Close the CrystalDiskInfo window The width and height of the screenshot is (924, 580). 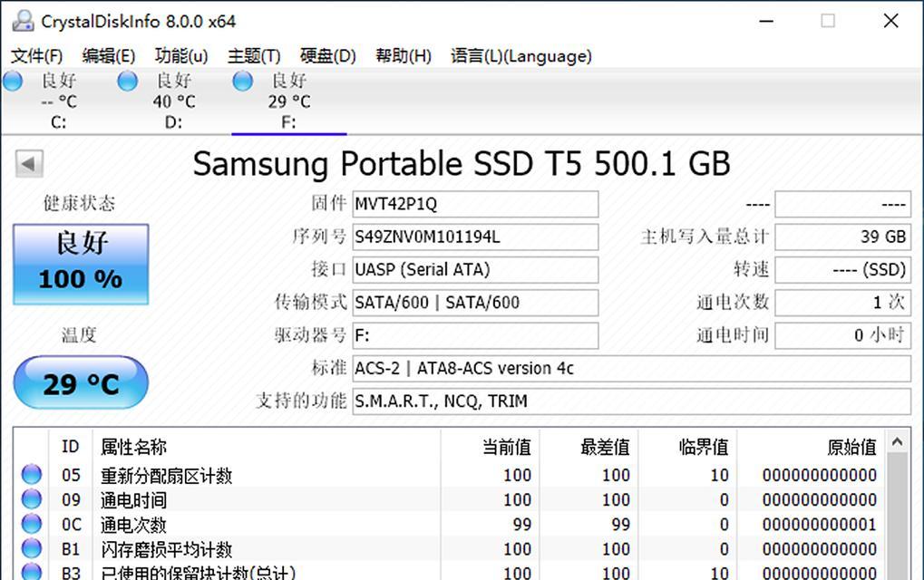tap(891, 21)
